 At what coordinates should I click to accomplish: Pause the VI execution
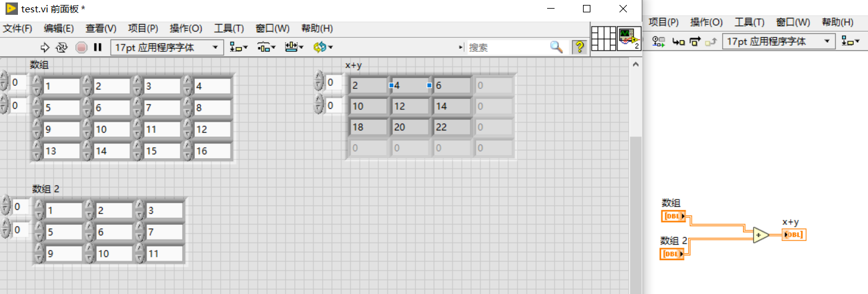click(x=98, y=47)
